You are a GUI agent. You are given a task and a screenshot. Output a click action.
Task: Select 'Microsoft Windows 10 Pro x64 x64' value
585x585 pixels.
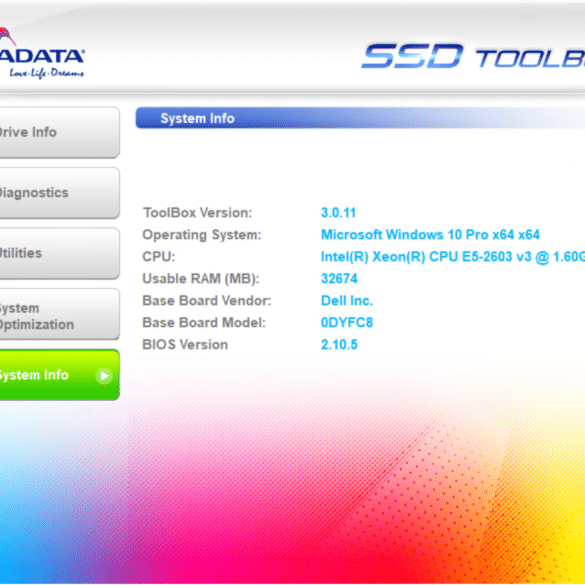point(430,235)
